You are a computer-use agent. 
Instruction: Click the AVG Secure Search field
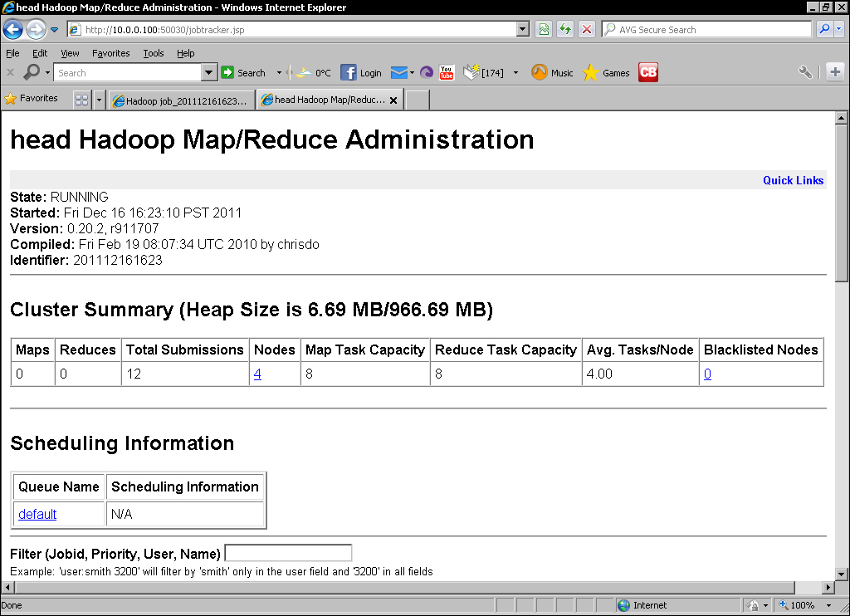[707, 29]
